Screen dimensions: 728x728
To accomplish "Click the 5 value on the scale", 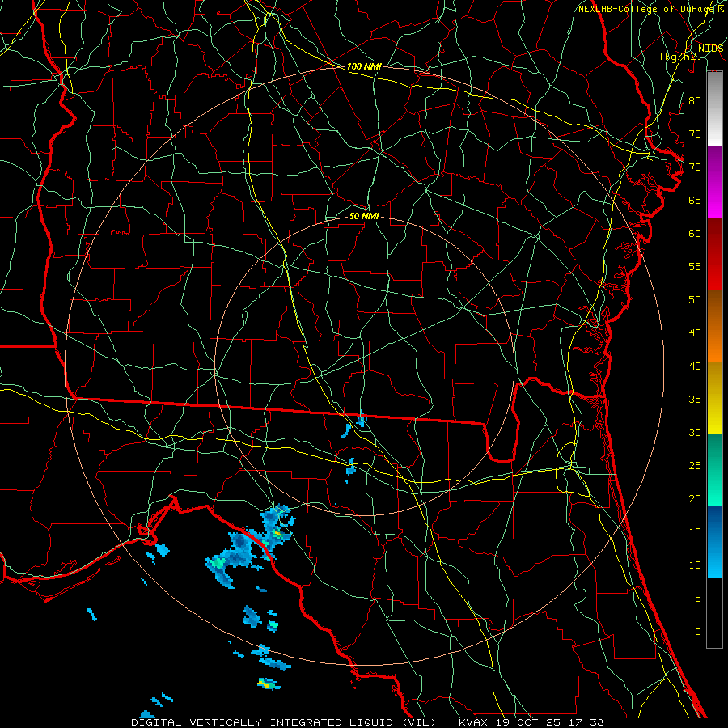I will pyautogui.click(x=698, y=598).
